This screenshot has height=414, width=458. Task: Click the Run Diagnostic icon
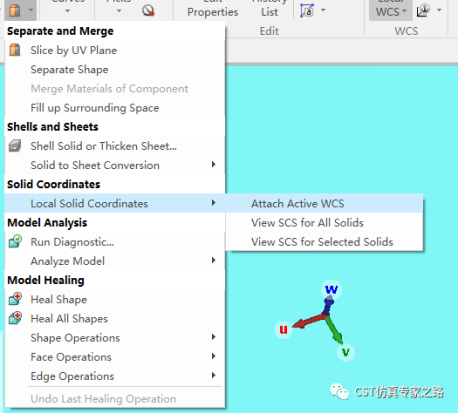(15, 241)
